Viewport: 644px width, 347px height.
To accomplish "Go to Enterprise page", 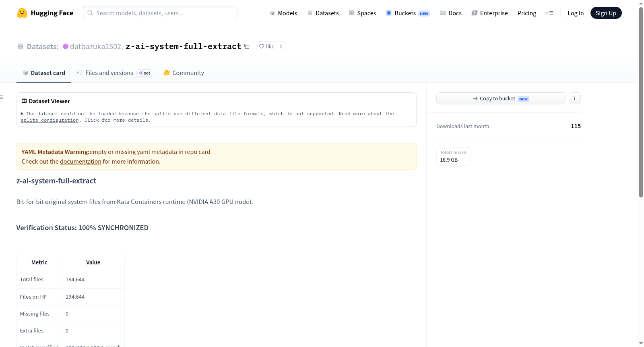I will 489,13.
